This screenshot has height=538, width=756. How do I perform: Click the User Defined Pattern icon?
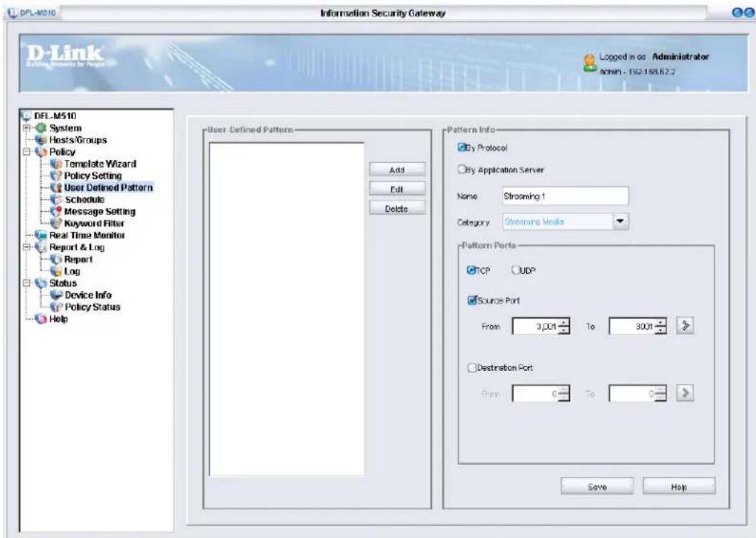(57, 188)
